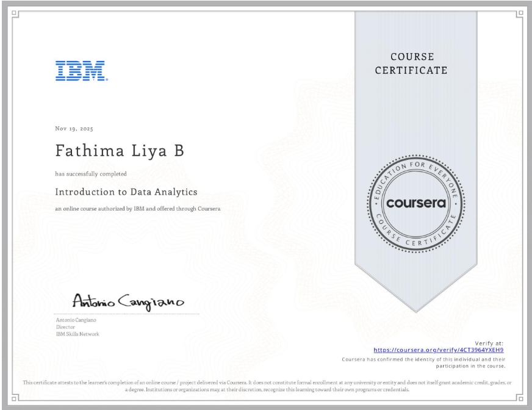
Task: Click the IBM logo
Action: pyautogui.click(x=82, y=71)
